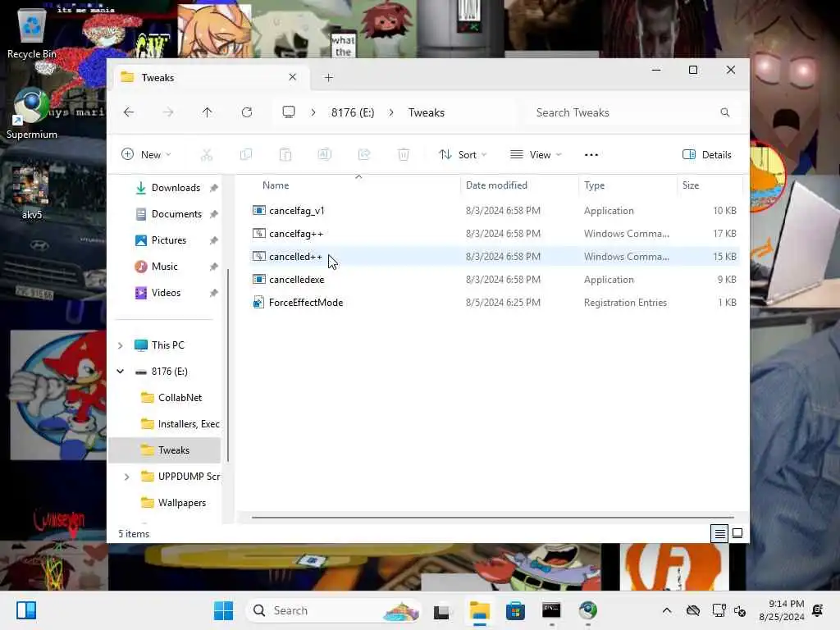Open the CollabNet folder in tree
The height and width of the screenshot is (630, 840).
tap(180, 398)
